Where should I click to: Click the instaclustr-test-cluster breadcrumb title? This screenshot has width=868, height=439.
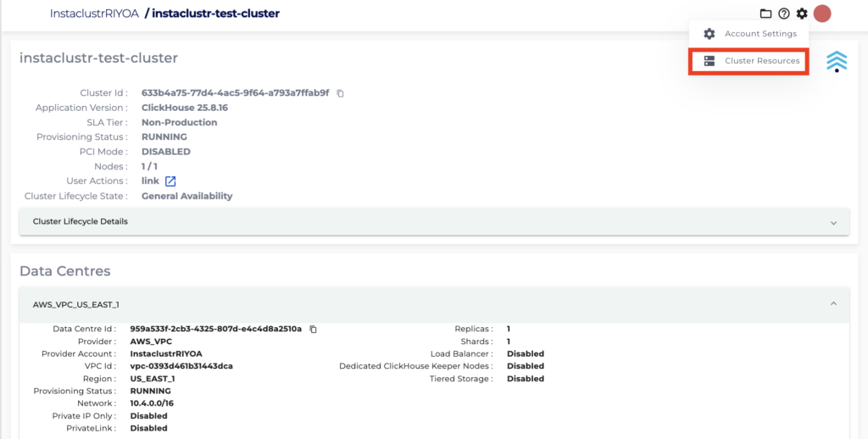click(x=215, y=14)
